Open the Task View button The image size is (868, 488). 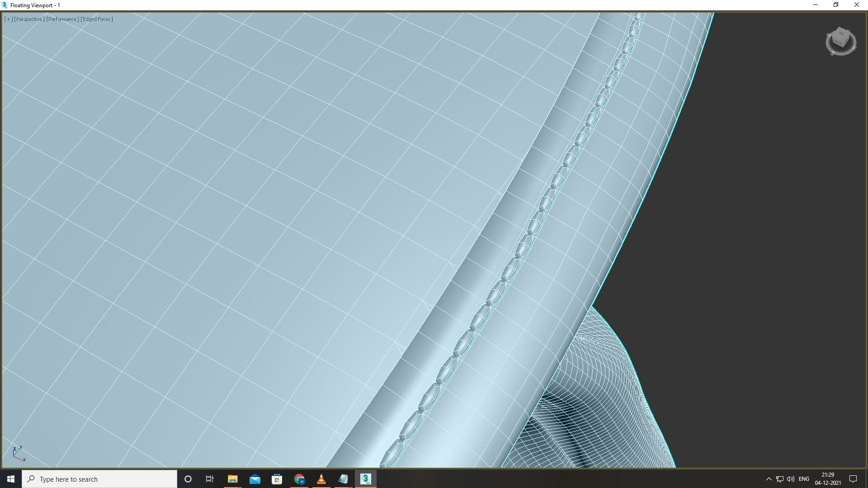[x=210, y=479]
